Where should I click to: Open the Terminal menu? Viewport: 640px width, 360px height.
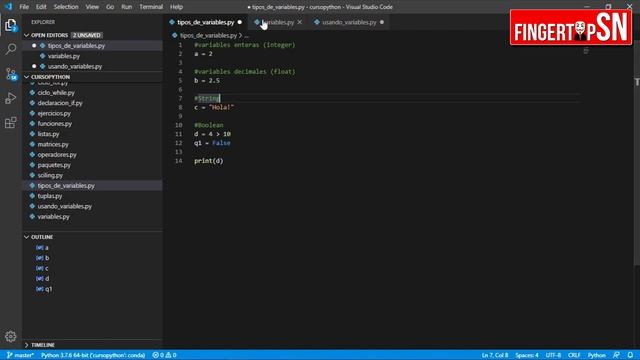[151, 7]
